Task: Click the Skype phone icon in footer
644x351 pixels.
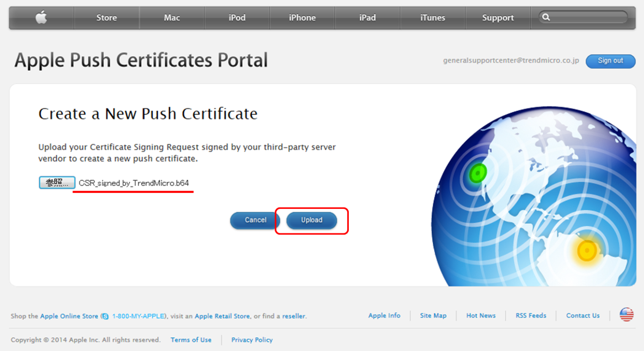Action: (x=105, y=316)
